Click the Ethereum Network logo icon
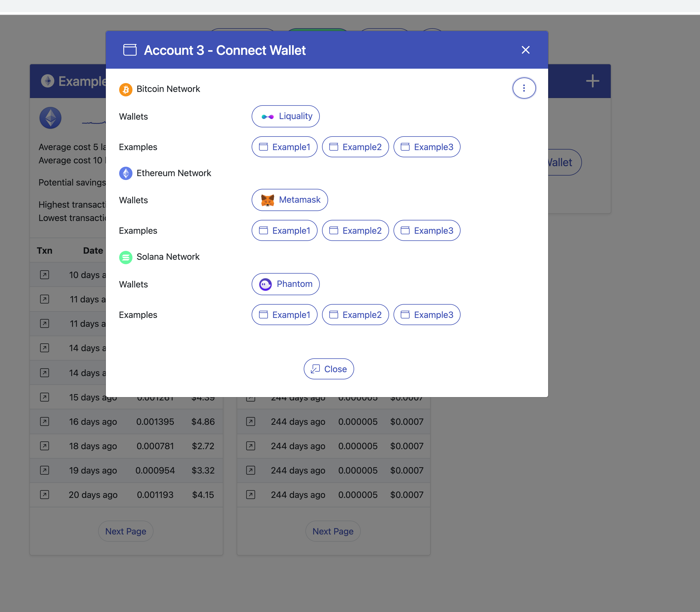700x612 pixels. click(x=126, y=173)
